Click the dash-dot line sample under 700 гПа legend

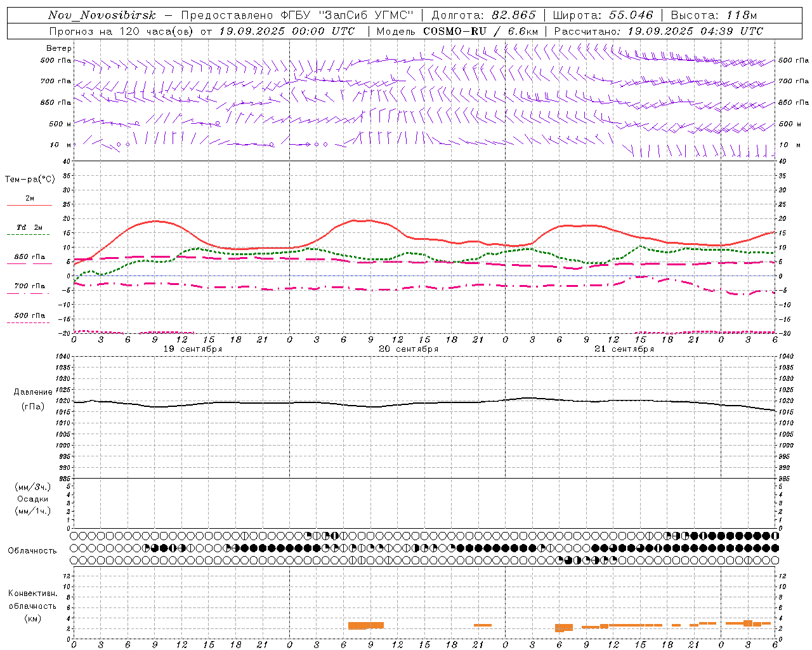click(x=29, y=293)
